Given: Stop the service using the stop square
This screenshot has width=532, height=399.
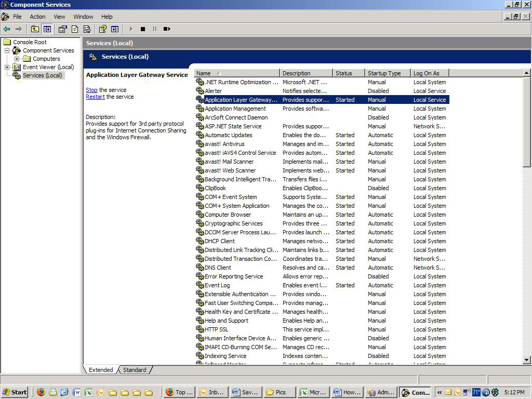Looking at the screenshot, I should pos(143,29).
